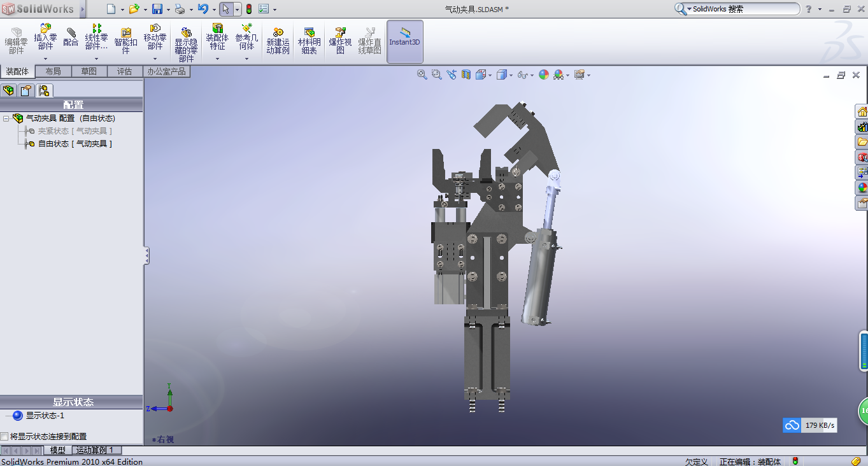Click the Open folder icon
The width and height of the screenshot is (868, 466).
[x=134, y=9]
